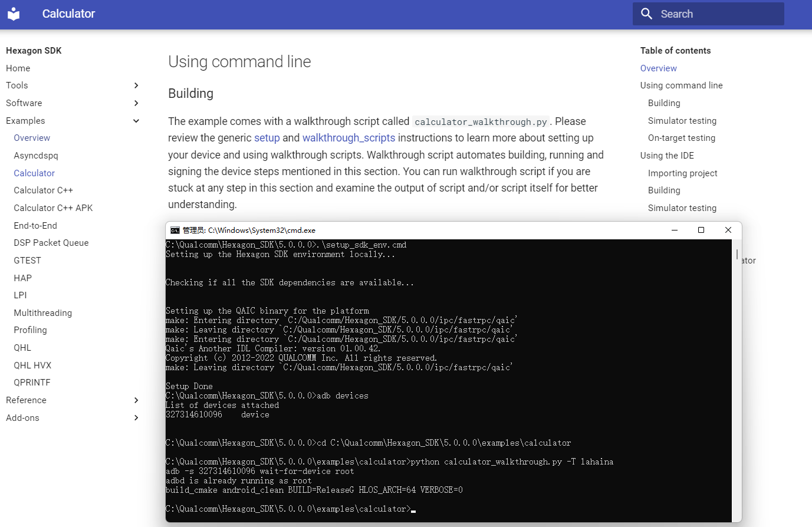
Task: Click the 'List of devices attached' line
Action: 222,406
